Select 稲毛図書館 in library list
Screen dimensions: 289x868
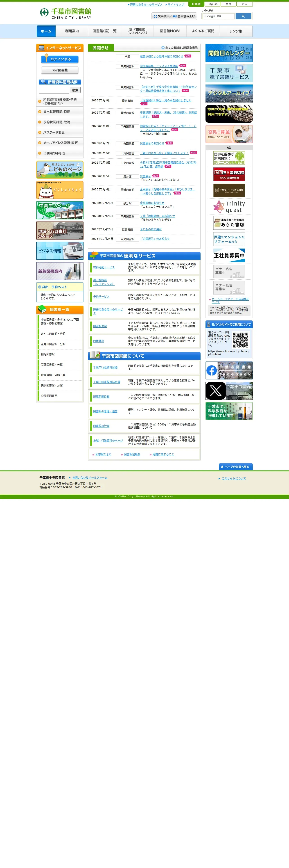(x=60, y=354)
